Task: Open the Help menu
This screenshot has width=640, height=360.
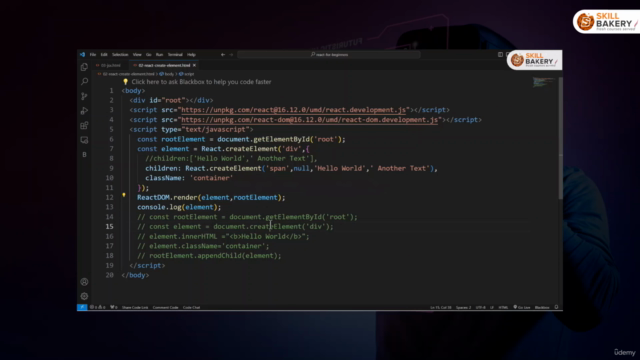Action: click(191, 54)
